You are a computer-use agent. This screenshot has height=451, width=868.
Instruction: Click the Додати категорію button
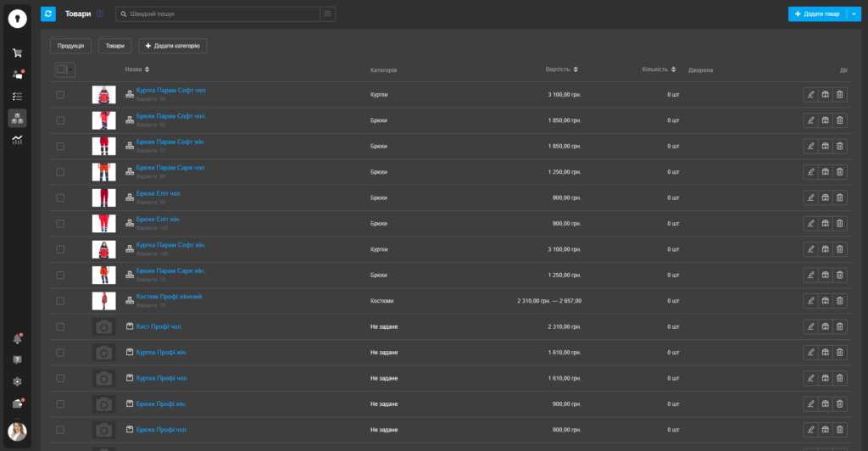[x=172, y=46]
